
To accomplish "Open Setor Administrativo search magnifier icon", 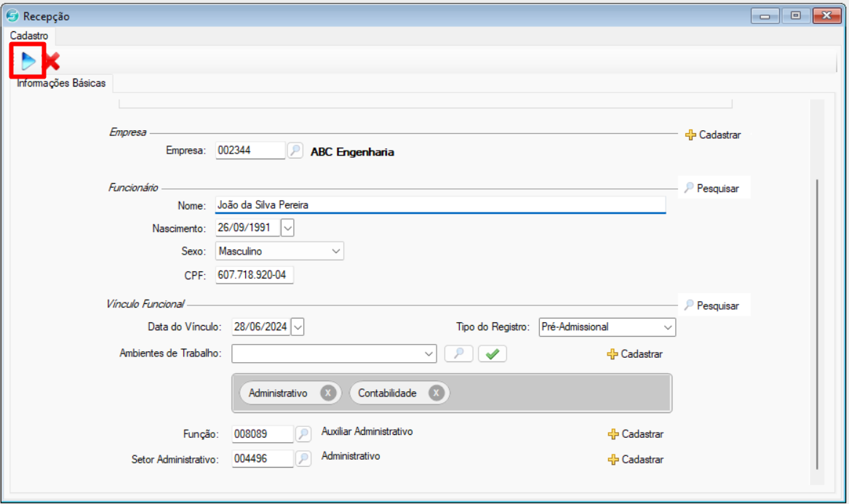I will click(x=303, y=459).
